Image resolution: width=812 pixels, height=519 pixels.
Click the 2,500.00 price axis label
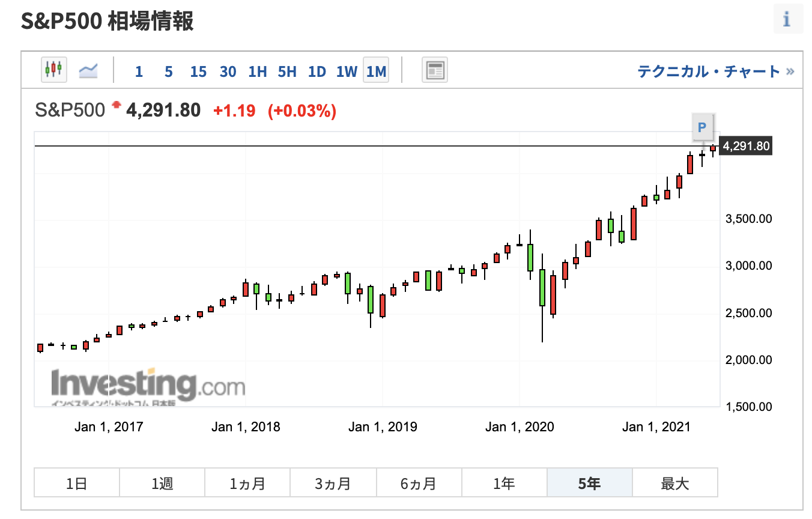(x=748, y=314)
